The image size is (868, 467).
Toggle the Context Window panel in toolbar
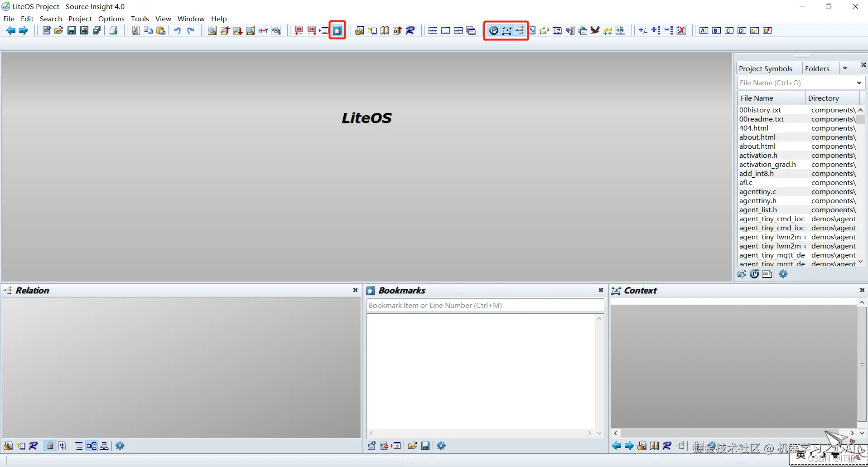tap(506, 30)
